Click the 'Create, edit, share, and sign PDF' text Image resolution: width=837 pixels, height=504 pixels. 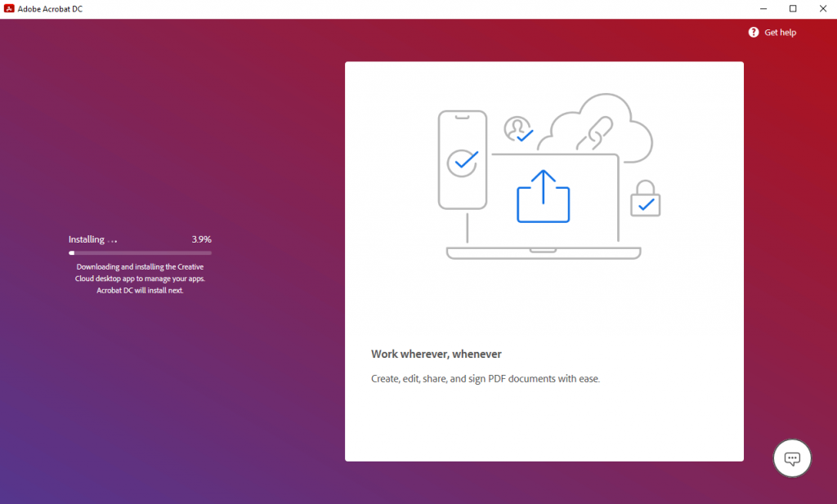click(x=486, y=379)
